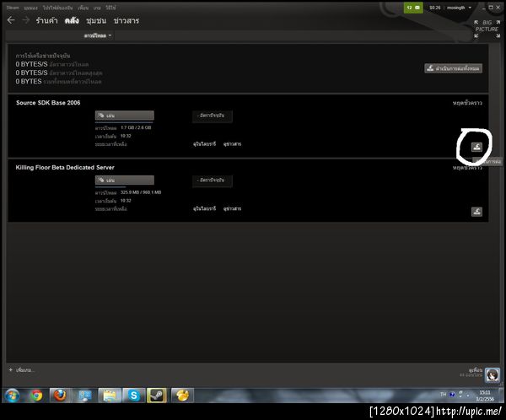This screenshot has width=506, height=420.
Task: Open the second menu-bar item next to Steam
Action: [x=31, y=8]
